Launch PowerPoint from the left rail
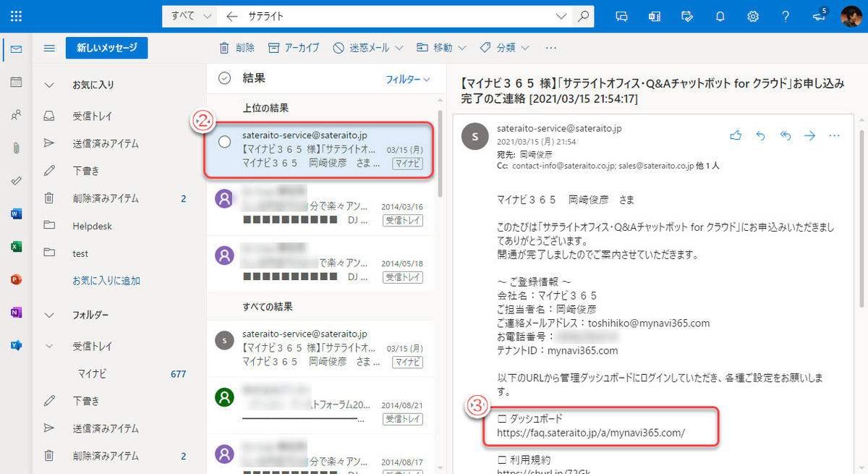Image resolution: width=868 pixels, height=474 pixels. pos(16,279)
